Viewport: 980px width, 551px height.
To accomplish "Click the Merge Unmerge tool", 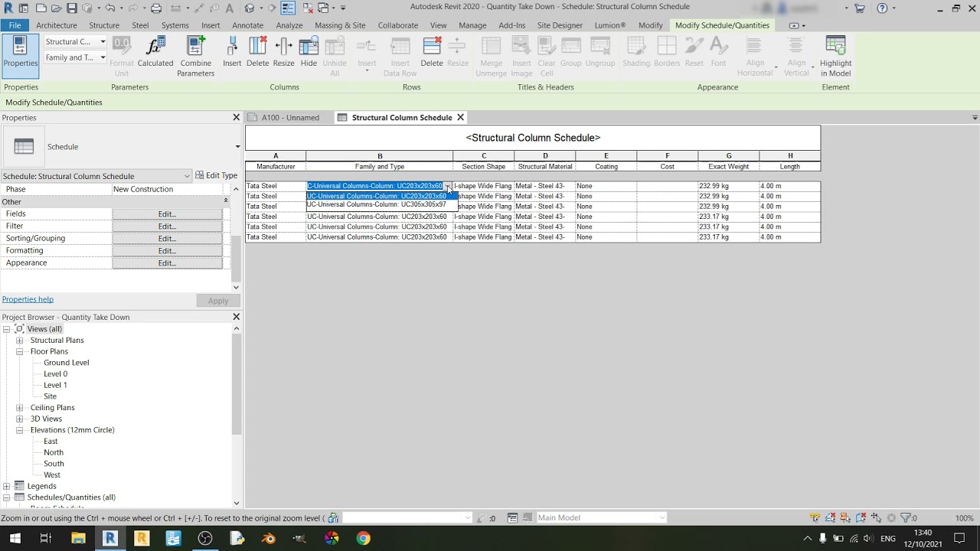I will point(491,56).
